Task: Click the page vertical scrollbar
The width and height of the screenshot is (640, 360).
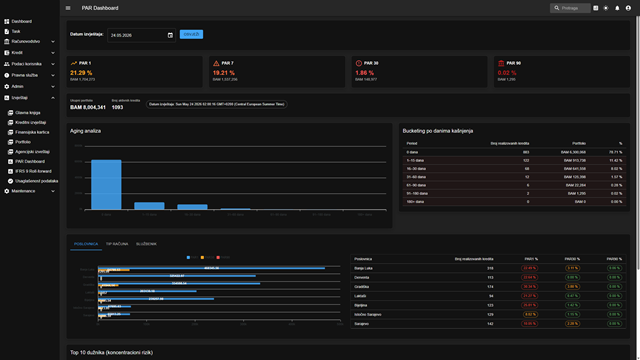Action: [637, 143]
